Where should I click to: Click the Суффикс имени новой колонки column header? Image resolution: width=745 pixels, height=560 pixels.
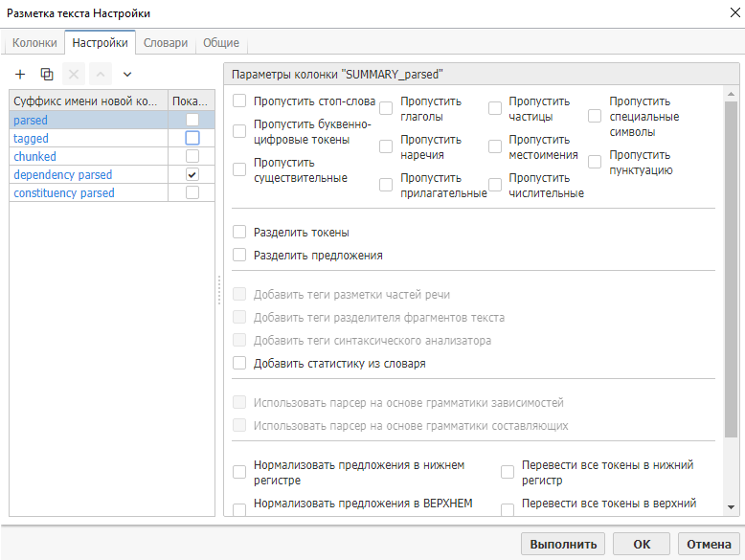pyautogui.click(x=88, y=101)
